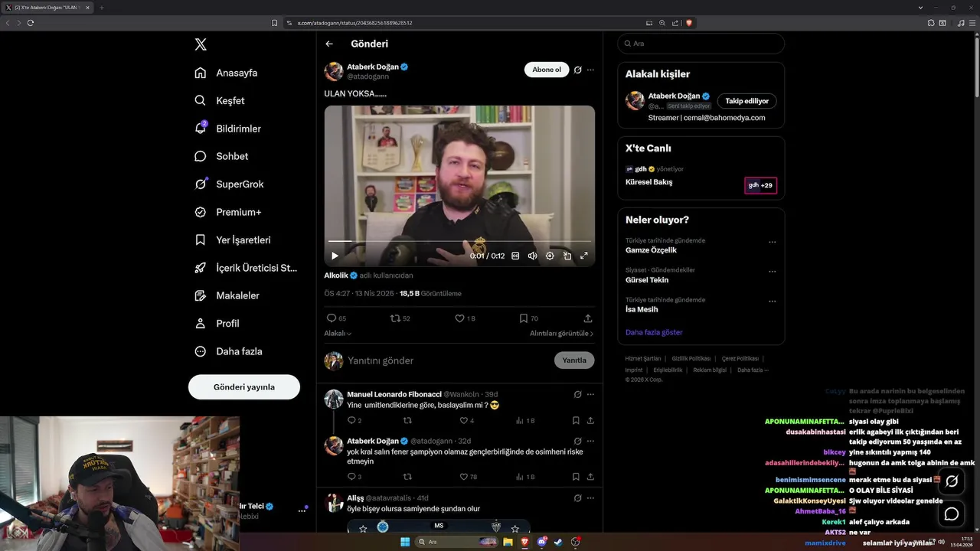Bookmark the main post with 70 bookmarks
This screenshot has width=980, height=551.
point(528,318)
